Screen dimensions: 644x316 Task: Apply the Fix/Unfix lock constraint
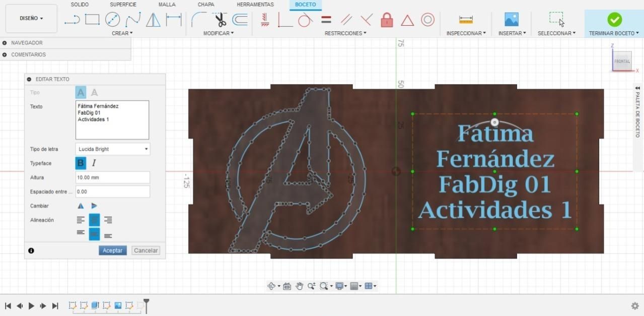387,20
